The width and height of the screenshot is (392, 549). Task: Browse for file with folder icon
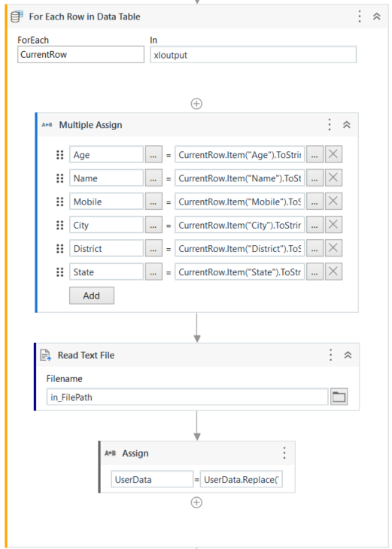coord(339,396)
